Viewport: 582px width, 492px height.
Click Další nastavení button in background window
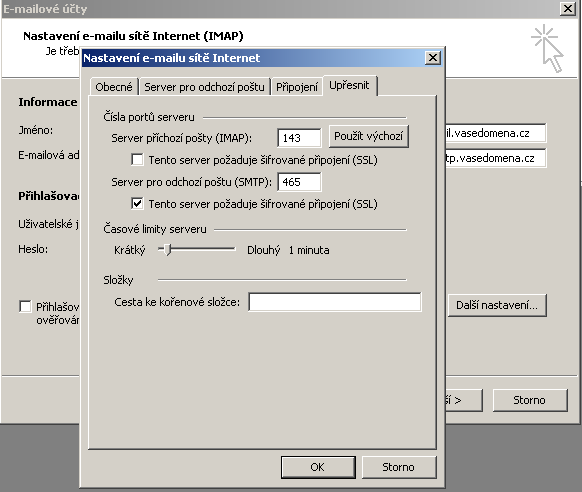497,305
